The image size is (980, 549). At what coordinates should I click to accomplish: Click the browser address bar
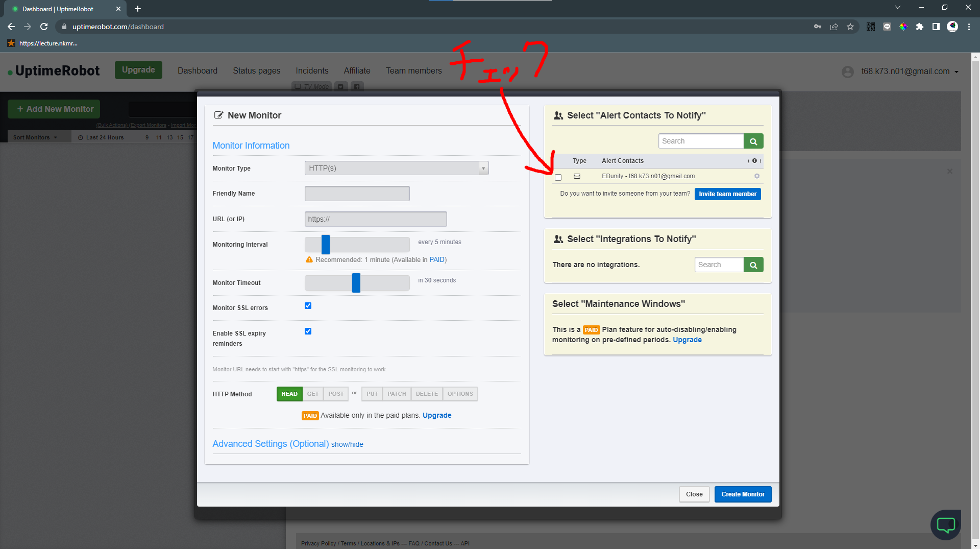point(434,27)
